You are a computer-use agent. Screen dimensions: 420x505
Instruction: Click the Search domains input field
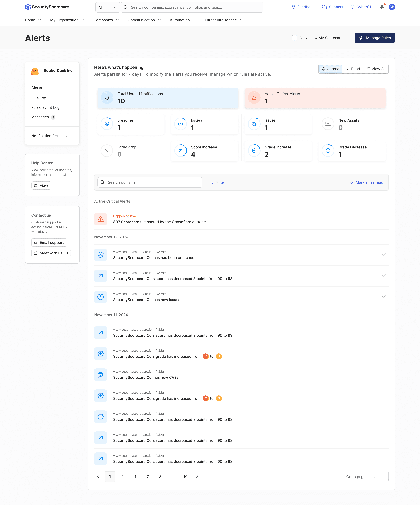click(150, 182)
